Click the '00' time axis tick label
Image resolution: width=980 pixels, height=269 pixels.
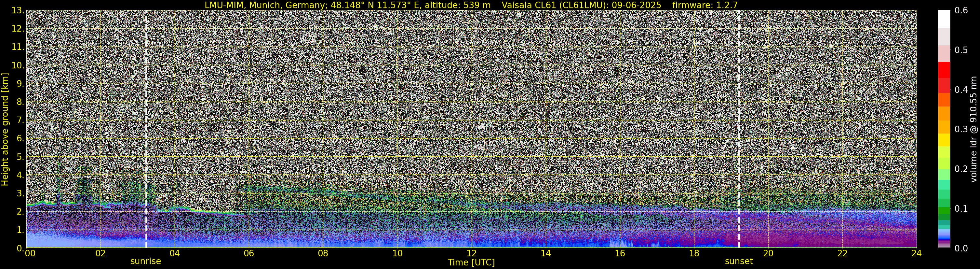point(30,253)
